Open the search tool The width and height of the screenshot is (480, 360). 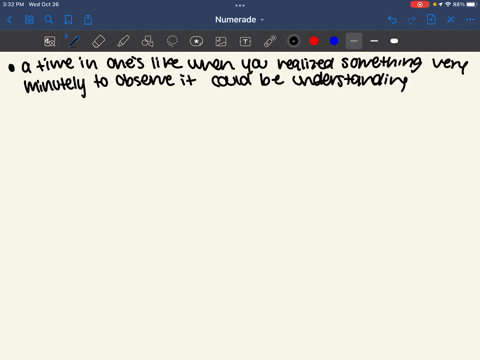tap(49, 20)
